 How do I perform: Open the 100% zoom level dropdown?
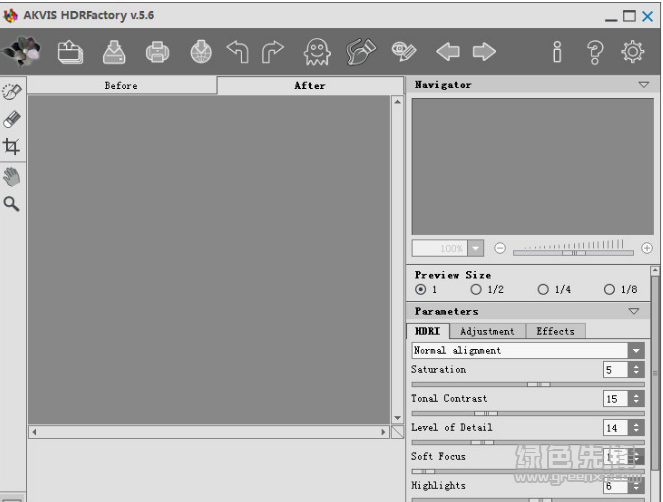point(476,248)
